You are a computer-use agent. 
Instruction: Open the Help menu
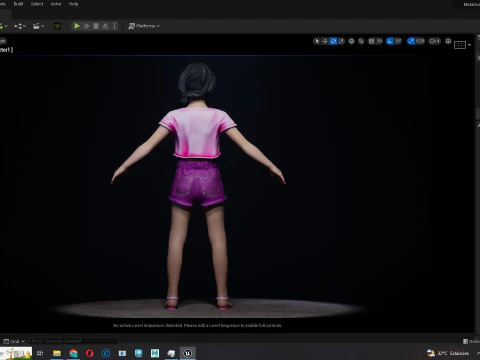point(73,4)
